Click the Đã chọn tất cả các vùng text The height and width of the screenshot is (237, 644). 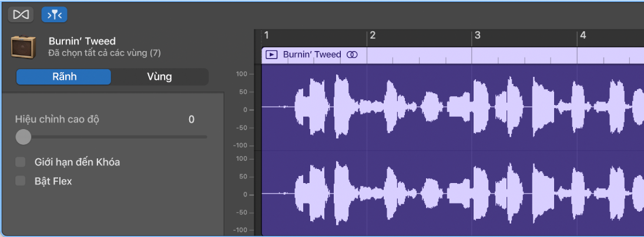(105, 53)
